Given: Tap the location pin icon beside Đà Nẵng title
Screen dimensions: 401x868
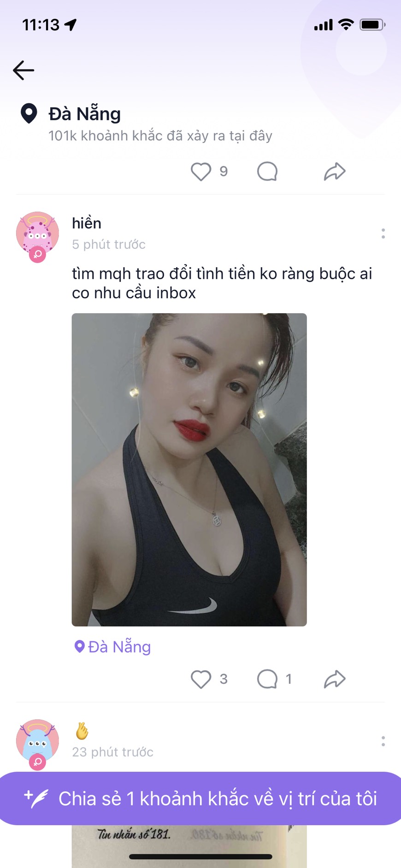Looking at the screenshot, I should coord(29,113).
